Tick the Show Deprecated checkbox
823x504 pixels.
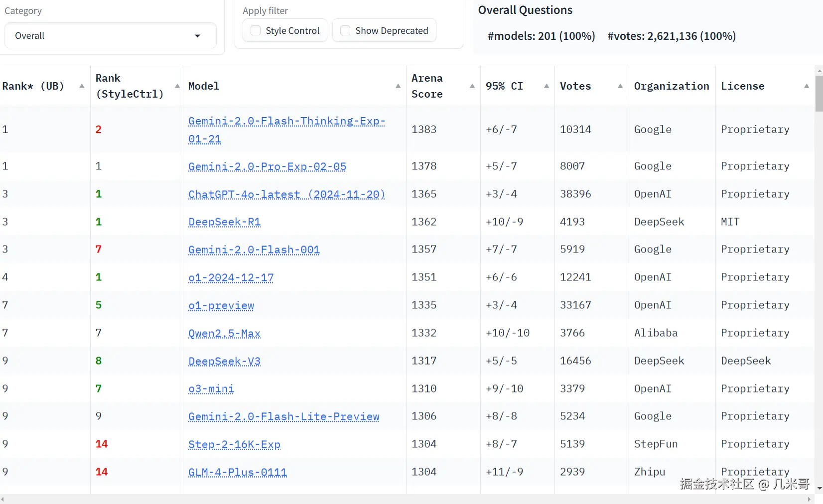tap(345, 31)
